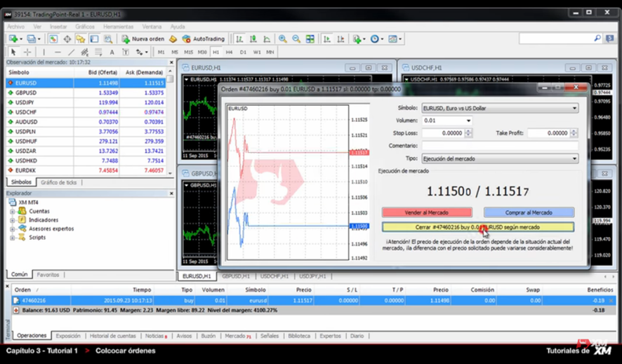The height and width of the screenshot is (364, 622).
Task: Click the Take Profit value field
Action: (x=549, y=133)
